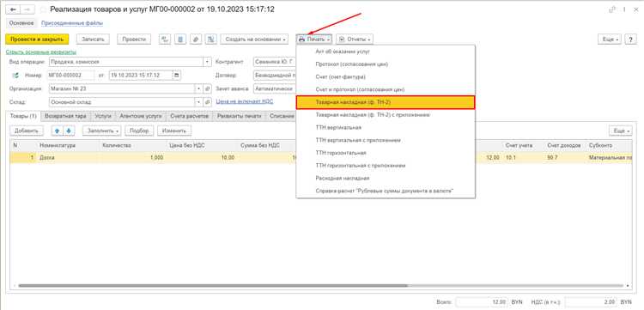Click the forward navigation arrow
The image size is (644, 310).
point(27,9)
